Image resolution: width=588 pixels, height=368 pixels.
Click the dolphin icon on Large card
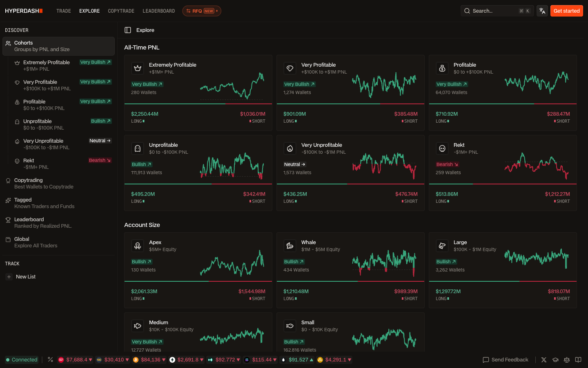[442, 246]
